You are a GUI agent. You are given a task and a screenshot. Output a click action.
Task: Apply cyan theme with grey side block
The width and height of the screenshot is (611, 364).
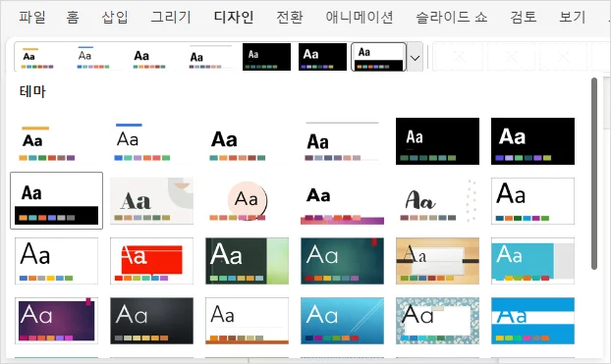coord(532,261)
